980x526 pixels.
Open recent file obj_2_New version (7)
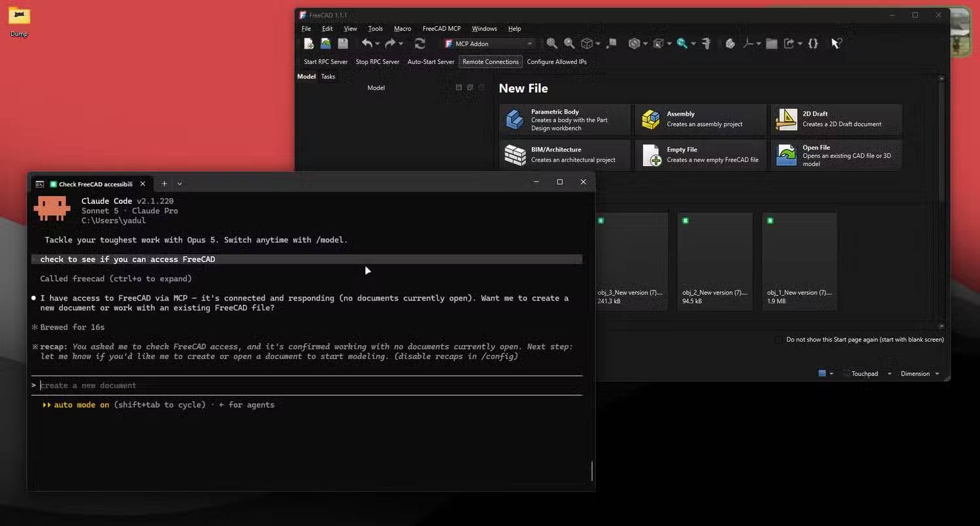click(715, 261)
